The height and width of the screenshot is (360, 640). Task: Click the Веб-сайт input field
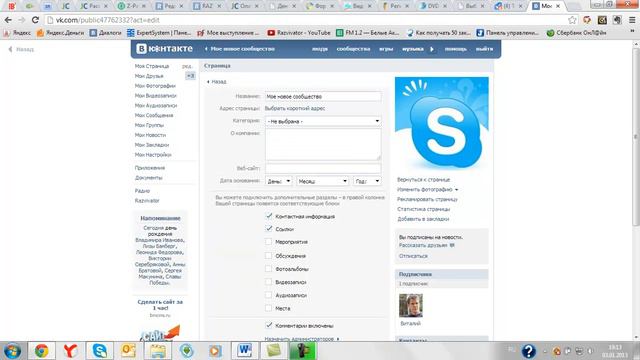(x=323, y=168)
